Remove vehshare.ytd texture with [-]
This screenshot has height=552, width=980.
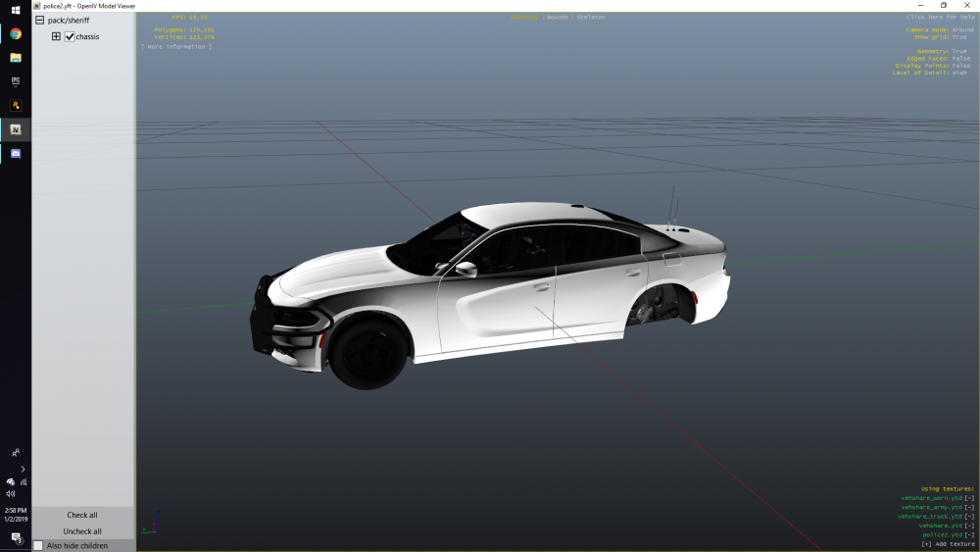pos(969,526)
